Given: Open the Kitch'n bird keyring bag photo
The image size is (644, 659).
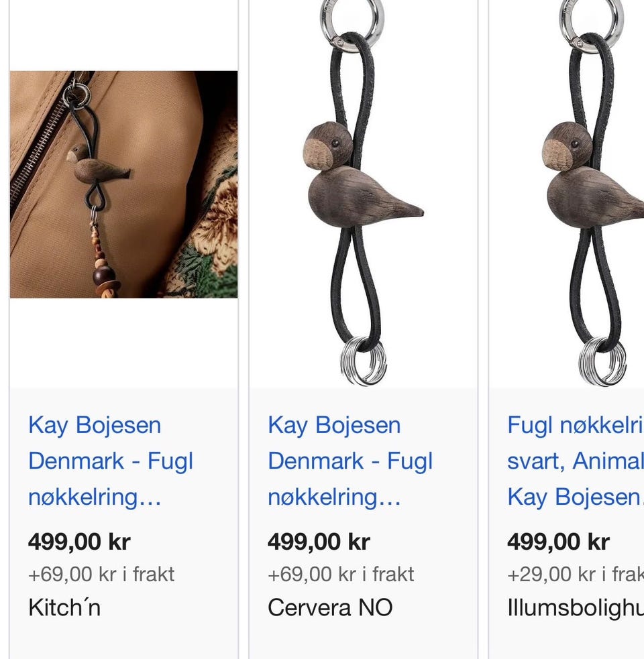Looking at the screenshot, I should (123, 184).
